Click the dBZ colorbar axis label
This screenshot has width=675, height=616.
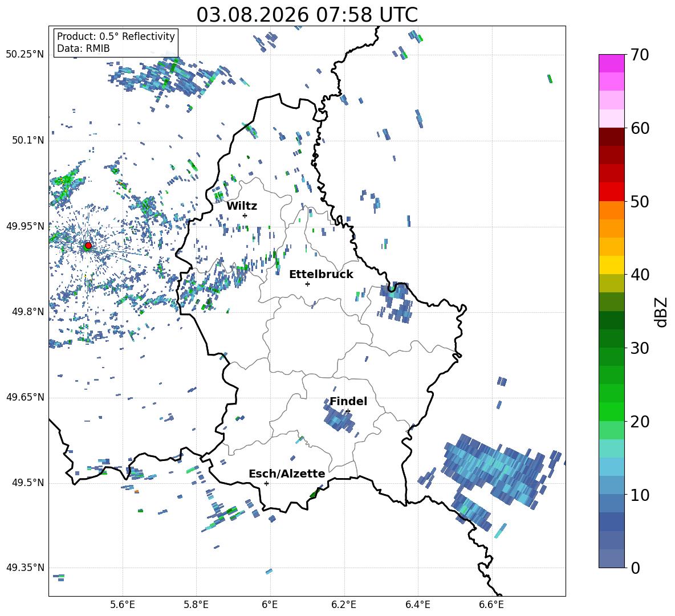coord(662,312)
